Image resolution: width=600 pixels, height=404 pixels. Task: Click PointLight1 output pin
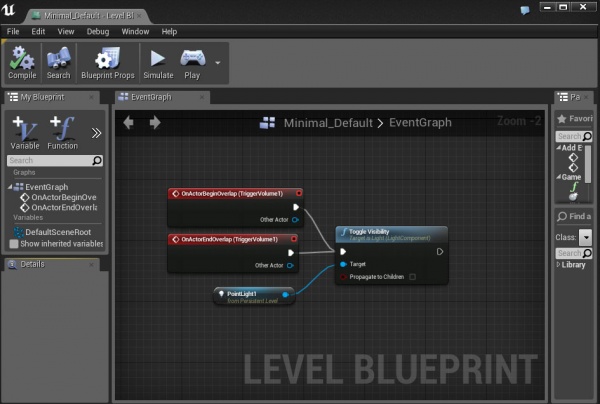tap(285, 294)
